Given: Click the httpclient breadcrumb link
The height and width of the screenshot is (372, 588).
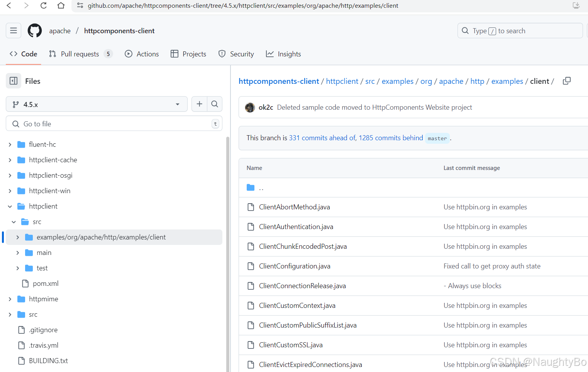Looking at the screenshot, I should 342,81.
